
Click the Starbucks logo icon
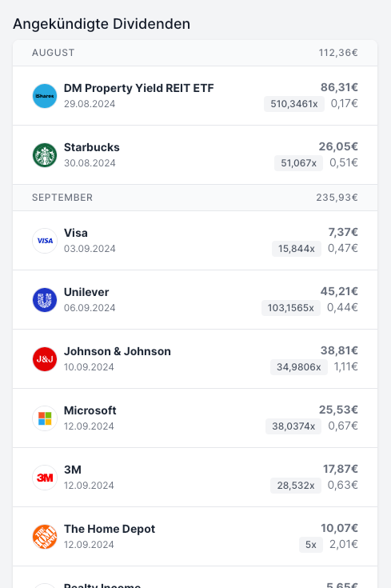click(x=45, y=155)
